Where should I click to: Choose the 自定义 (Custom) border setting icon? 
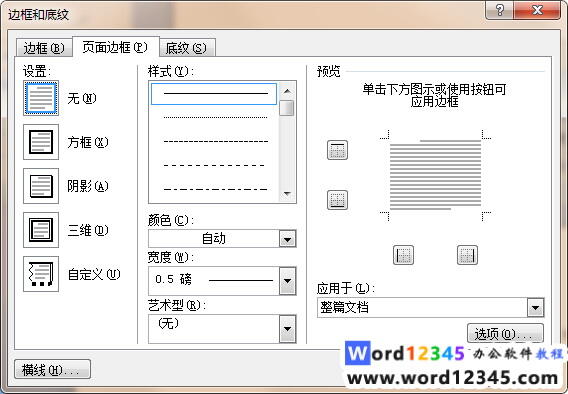(41, 274)
